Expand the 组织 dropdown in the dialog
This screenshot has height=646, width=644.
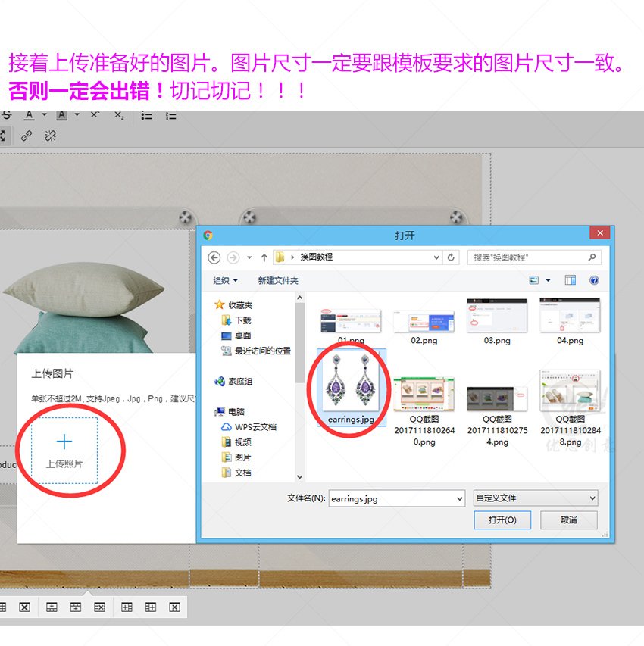pos(224,279)
